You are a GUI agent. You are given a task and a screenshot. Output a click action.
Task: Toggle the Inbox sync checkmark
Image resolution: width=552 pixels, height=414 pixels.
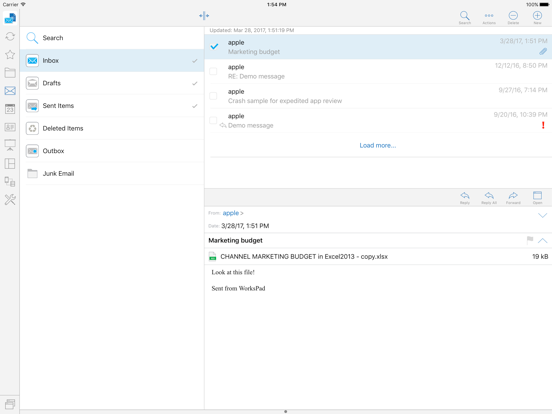(x=195, y=61)
